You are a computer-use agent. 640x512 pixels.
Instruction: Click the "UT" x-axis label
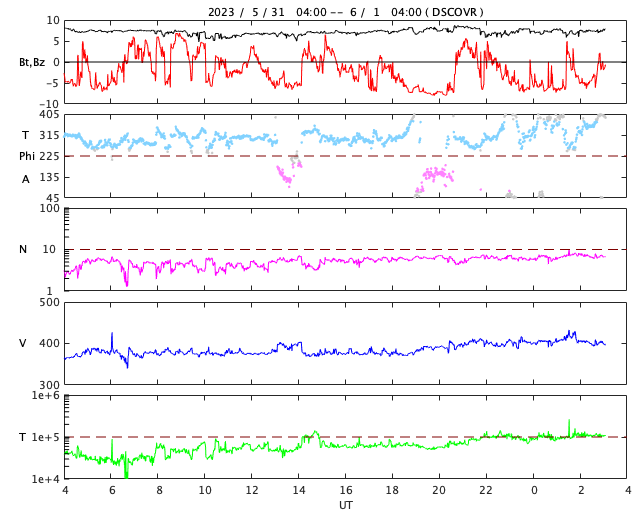345,505
